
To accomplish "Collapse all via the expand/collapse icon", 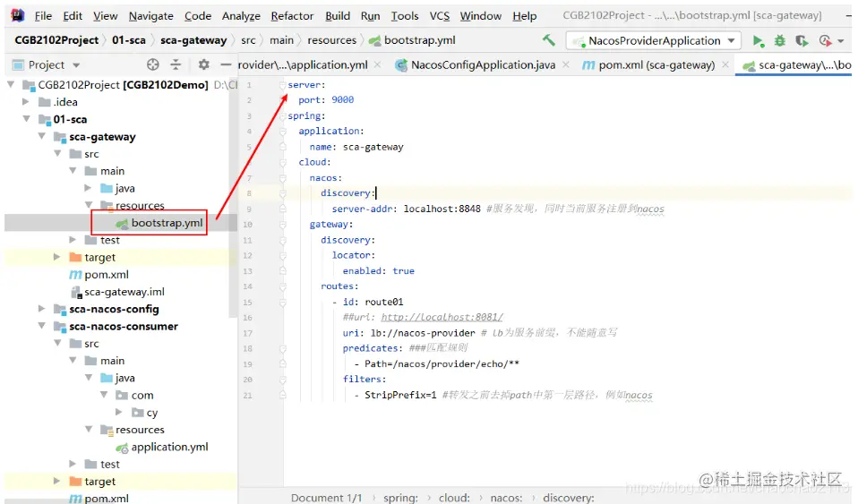I will (x=176, y=64).
